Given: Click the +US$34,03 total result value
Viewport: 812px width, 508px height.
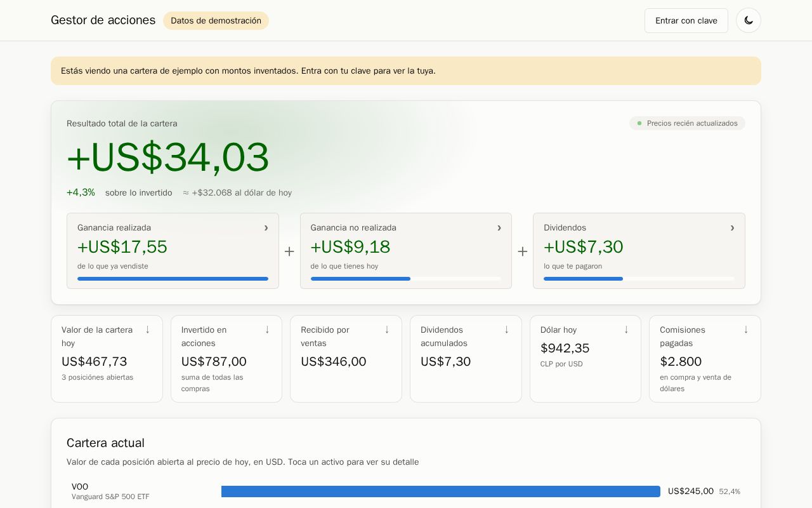Looking at the screenshot, I should click(x=168, y=157).
